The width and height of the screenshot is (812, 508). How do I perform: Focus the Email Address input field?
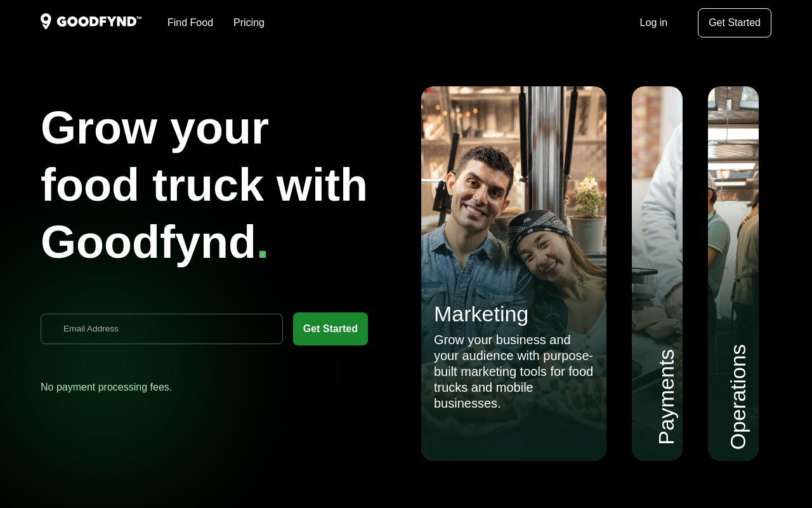point(162,329)
